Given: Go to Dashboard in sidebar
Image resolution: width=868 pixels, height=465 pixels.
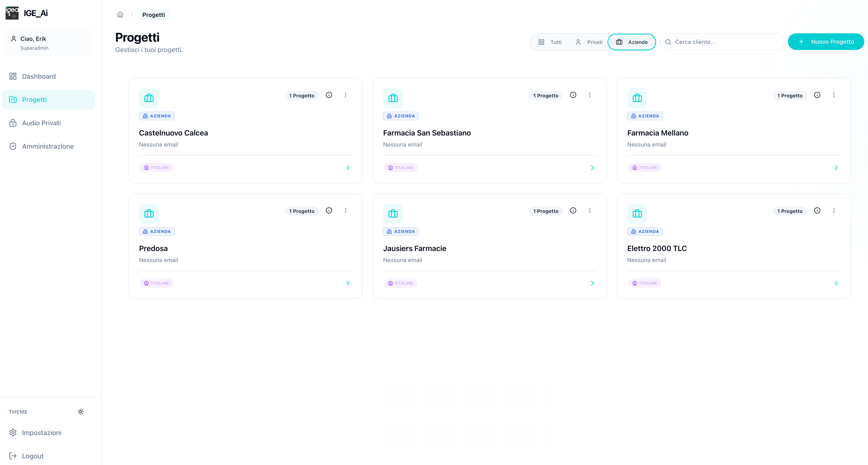Looking at the screenshot, I should (x=48, y=76).
